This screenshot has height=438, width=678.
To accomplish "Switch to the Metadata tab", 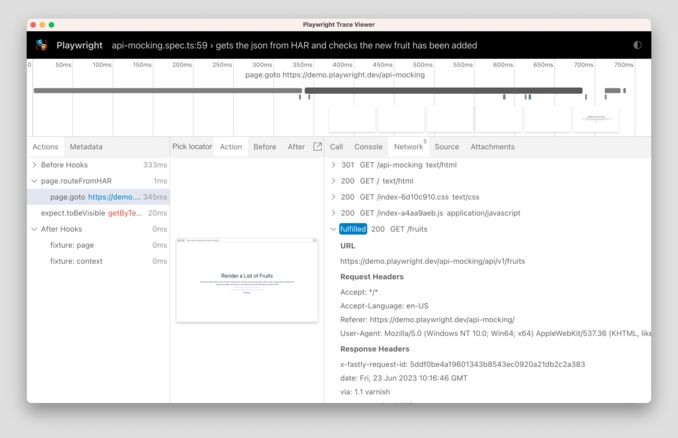I will pos(86,147).
